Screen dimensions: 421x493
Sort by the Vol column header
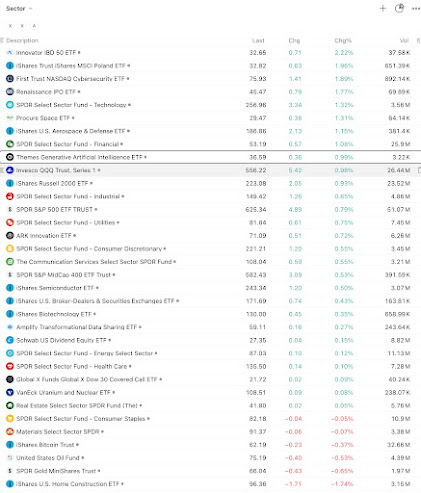coord(404,40)
